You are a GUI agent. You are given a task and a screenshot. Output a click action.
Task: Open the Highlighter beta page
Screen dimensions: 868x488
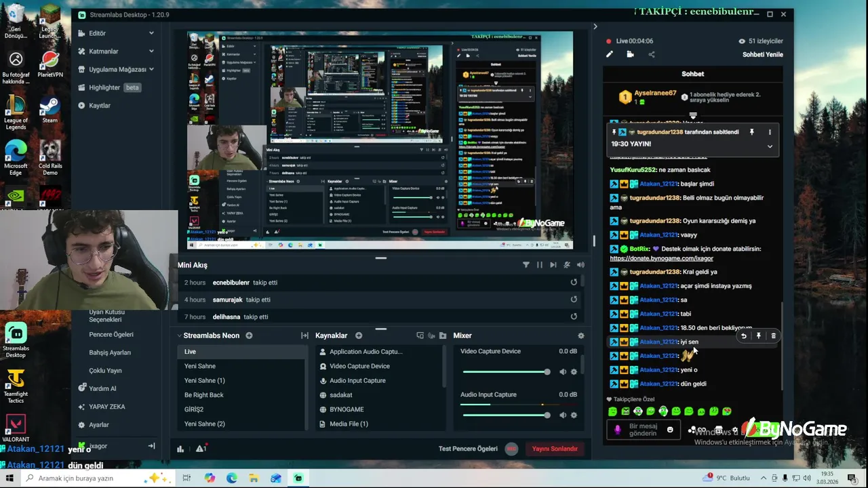(x=109, y=87)
